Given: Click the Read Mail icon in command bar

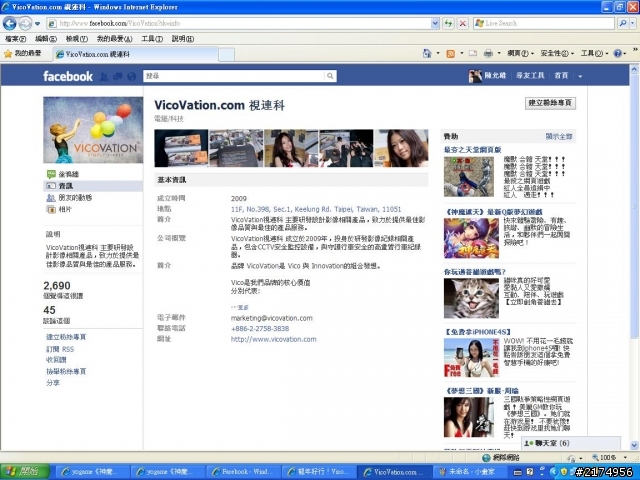Looking at the screenshot, I should point(473,53).
